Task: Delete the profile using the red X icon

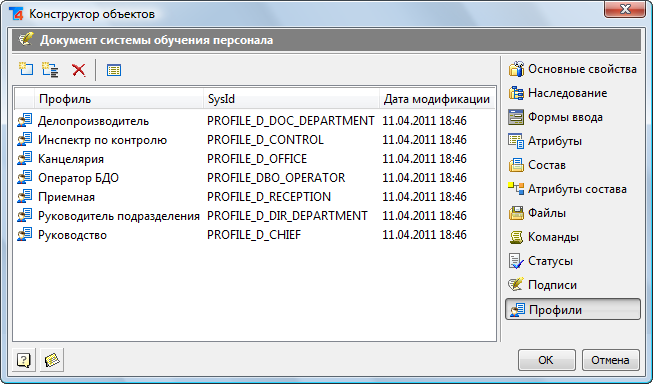Action: tap(78, 70)
